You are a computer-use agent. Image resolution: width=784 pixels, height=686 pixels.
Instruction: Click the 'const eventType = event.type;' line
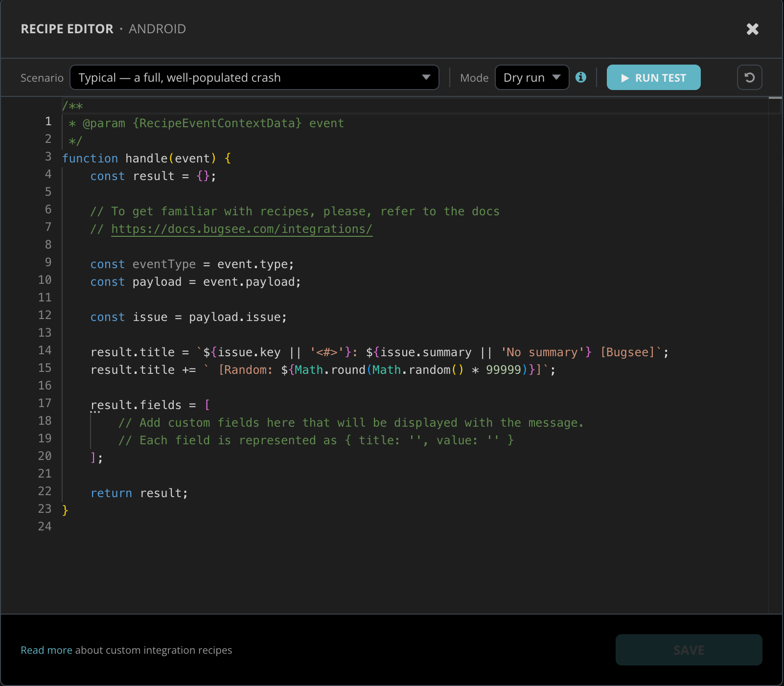[x=192, y=264]
